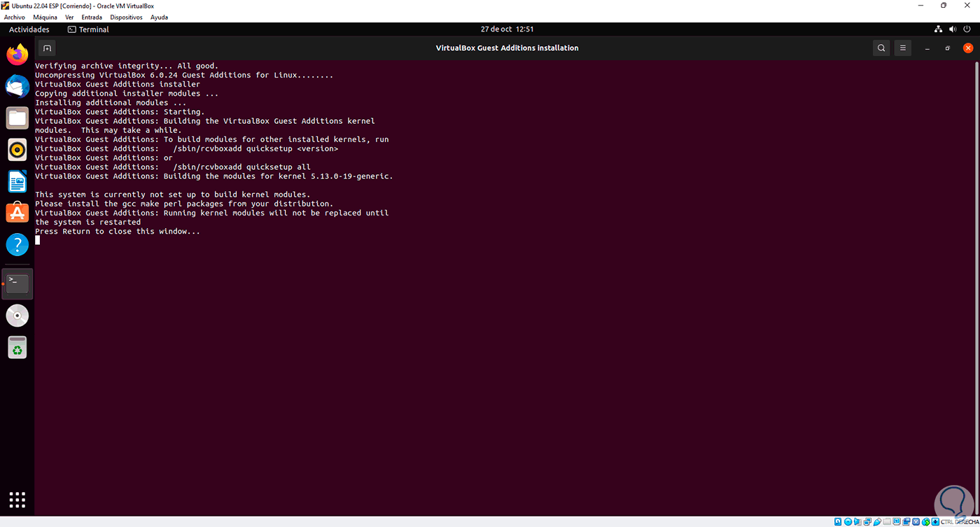Show applications grid in the dock
The image size is (980, 527).
coord(17,499)
